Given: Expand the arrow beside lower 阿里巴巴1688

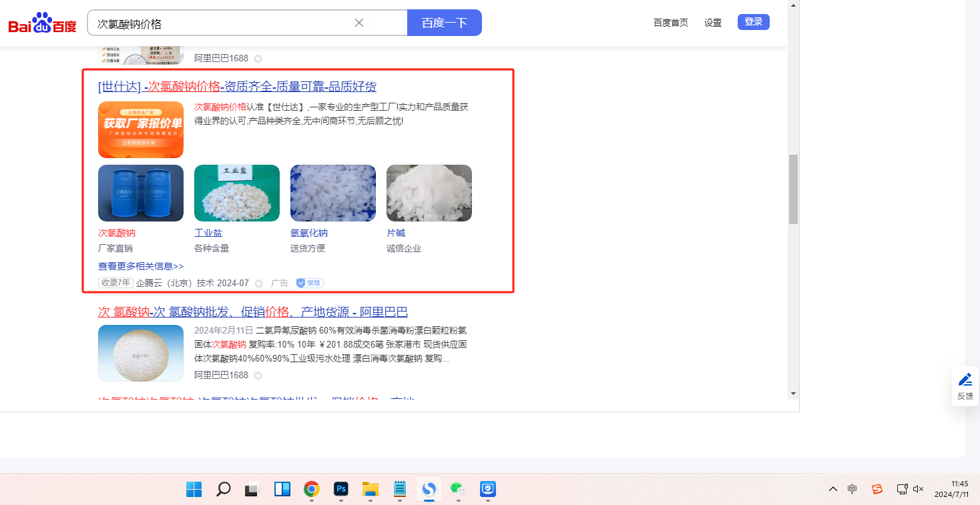Looking at the screenshot, I should coord(258,376).
